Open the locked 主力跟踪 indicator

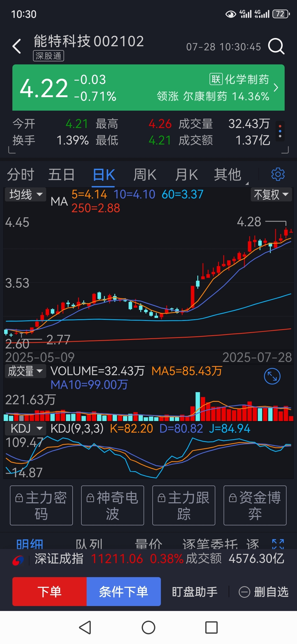coord(184,505)
